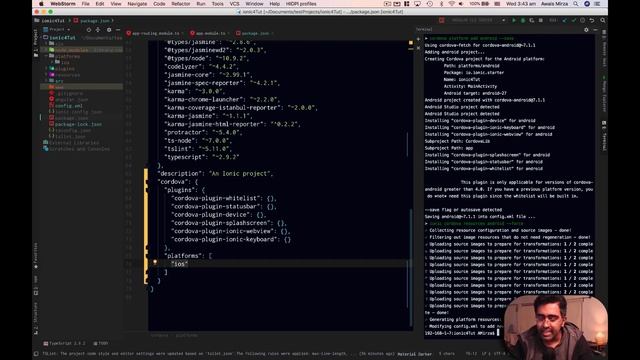The width and height of the screenshot is (640, 360).
Task: Click the collapse all icon in Project panel
Action: [98, 30]
